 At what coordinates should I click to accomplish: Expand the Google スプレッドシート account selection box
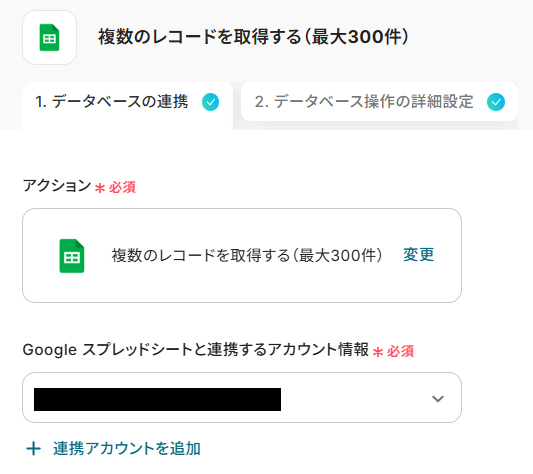(x=242, y=397)
